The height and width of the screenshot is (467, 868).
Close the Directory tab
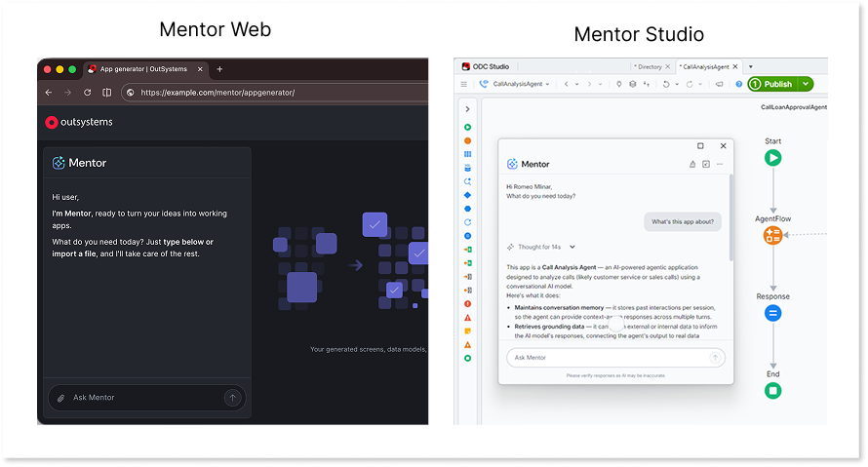(668, 67)
